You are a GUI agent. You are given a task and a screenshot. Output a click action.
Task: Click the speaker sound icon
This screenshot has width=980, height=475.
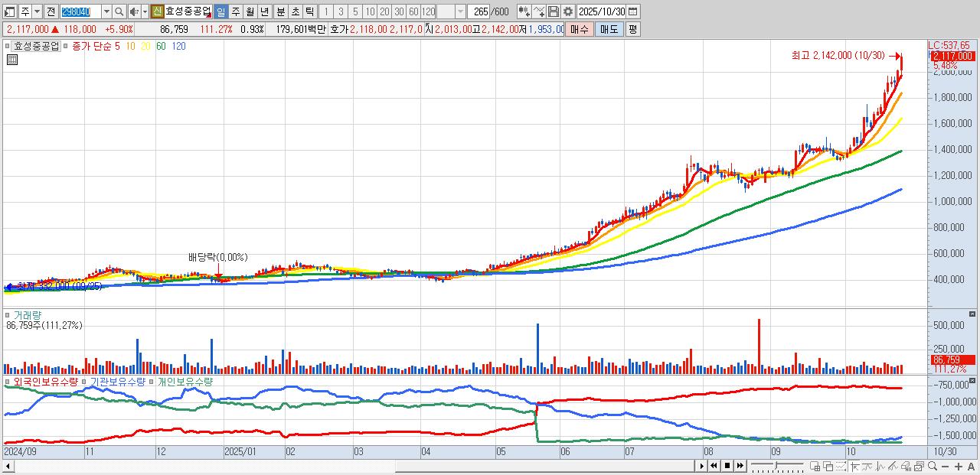(134, 11)
